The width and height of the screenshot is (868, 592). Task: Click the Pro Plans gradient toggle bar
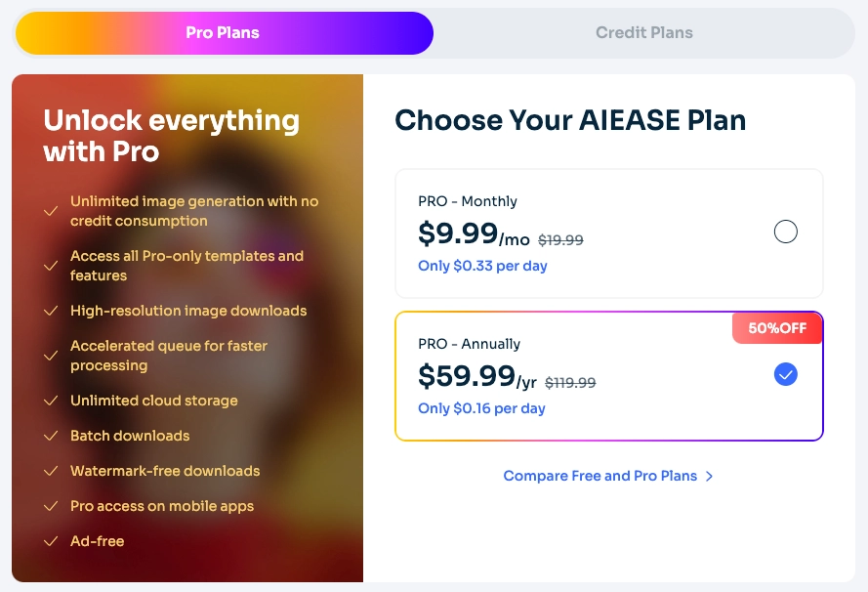pyautogui.click(x=224, y=32)
